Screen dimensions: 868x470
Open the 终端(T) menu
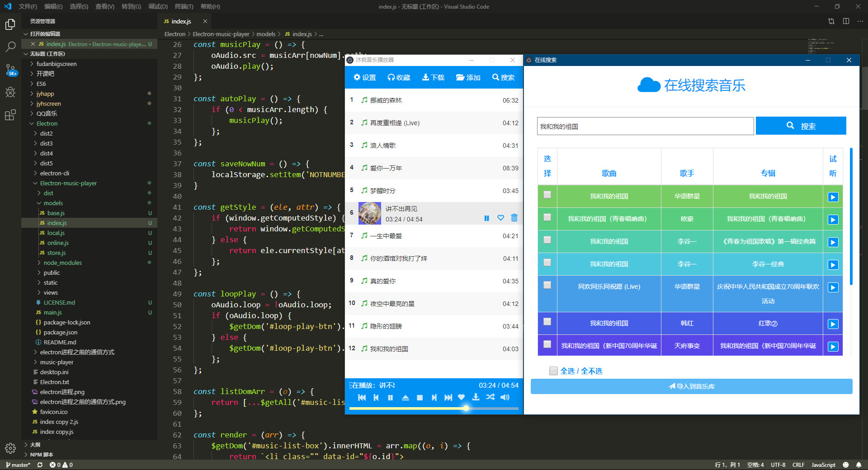click(184, 6)
